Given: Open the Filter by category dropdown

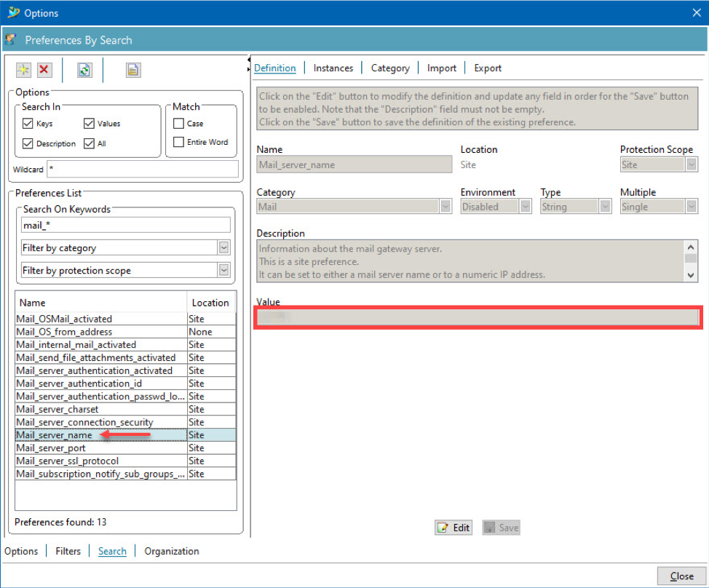Looking at the screenshot, I should click(224, 247).
